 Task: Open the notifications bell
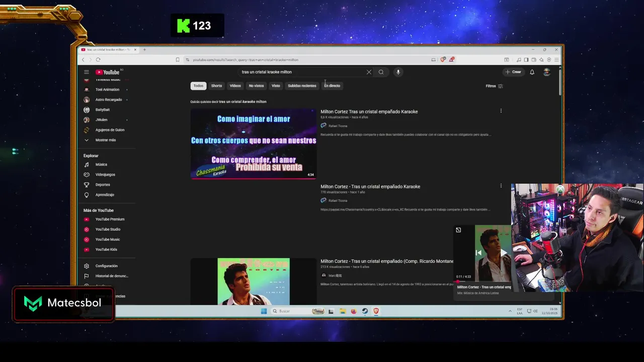click(x=532, y=72)
